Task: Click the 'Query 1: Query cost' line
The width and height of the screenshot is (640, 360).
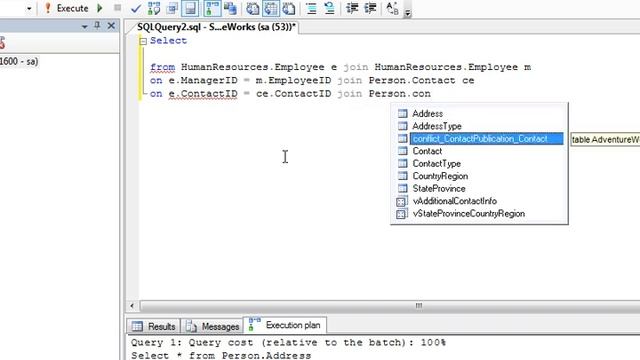Action: click(x=288, y=342)
